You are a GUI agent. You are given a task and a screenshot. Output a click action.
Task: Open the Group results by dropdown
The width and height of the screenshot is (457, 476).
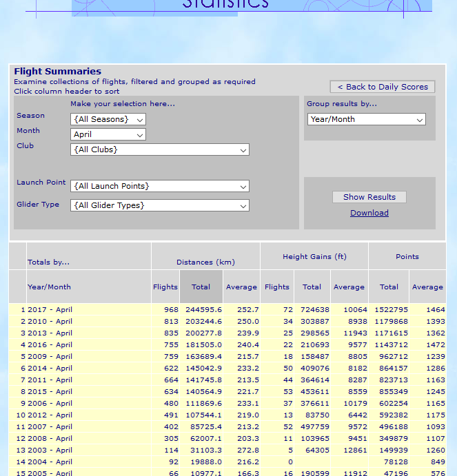coord(366,119)
